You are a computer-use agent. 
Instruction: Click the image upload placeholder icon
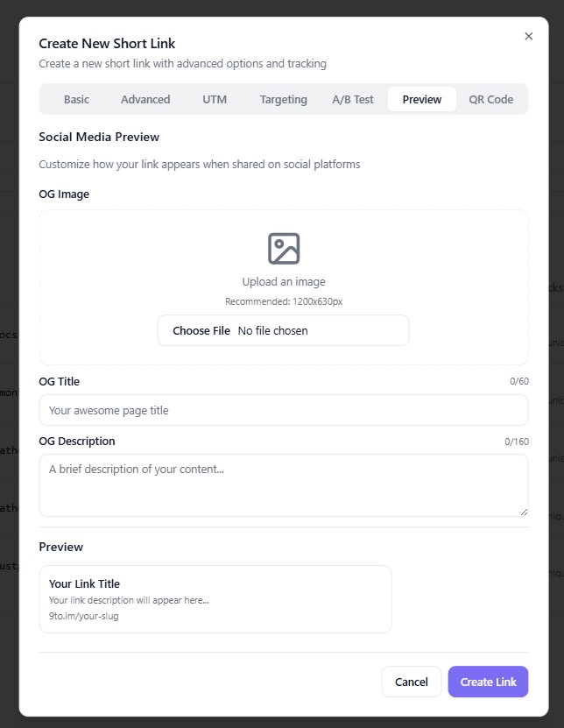(284, 249)
